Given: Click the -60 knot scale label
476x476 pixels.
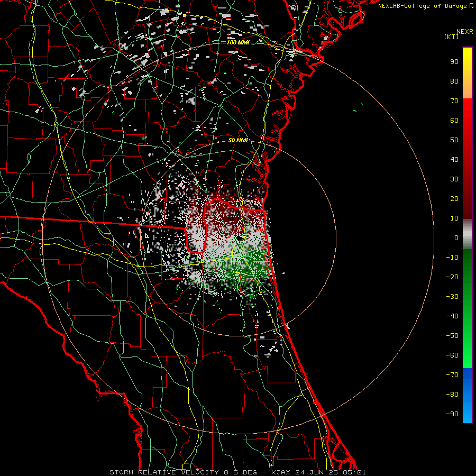Looking at the screenshot, I should coord(452,355).
